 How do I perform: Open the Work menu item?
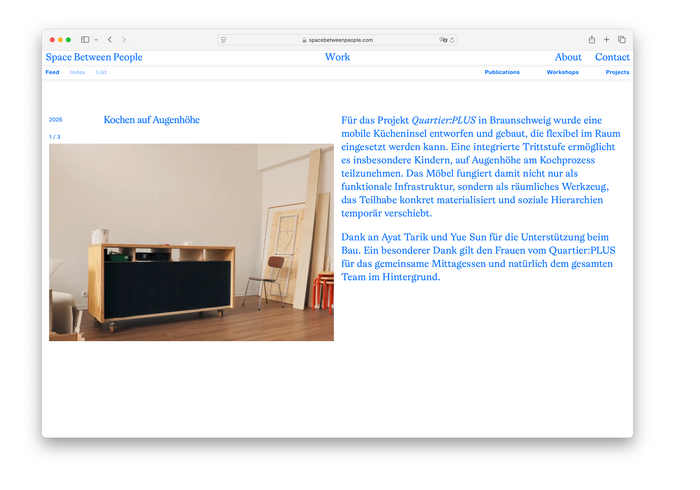pyautogui.click(x=338, y=57)
